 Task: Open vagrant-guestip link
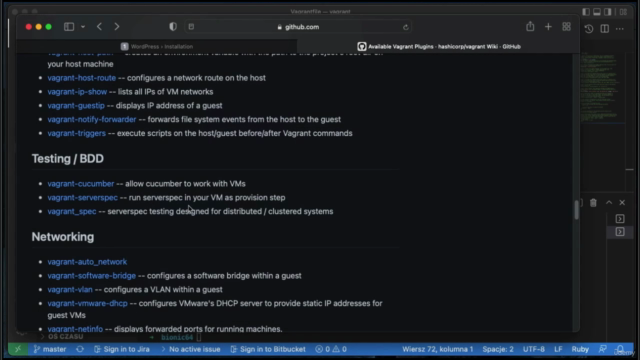click(x=76, y=106)
